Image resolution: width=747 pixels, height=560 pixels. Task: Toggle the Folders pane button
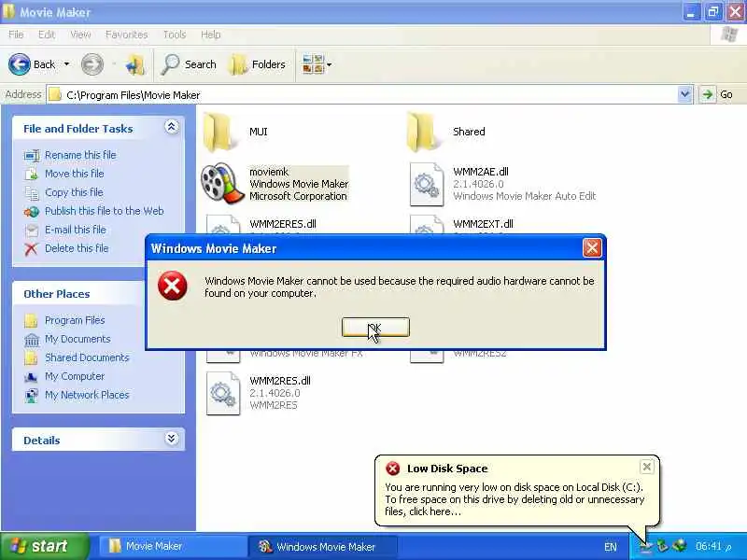coord(258,64)
